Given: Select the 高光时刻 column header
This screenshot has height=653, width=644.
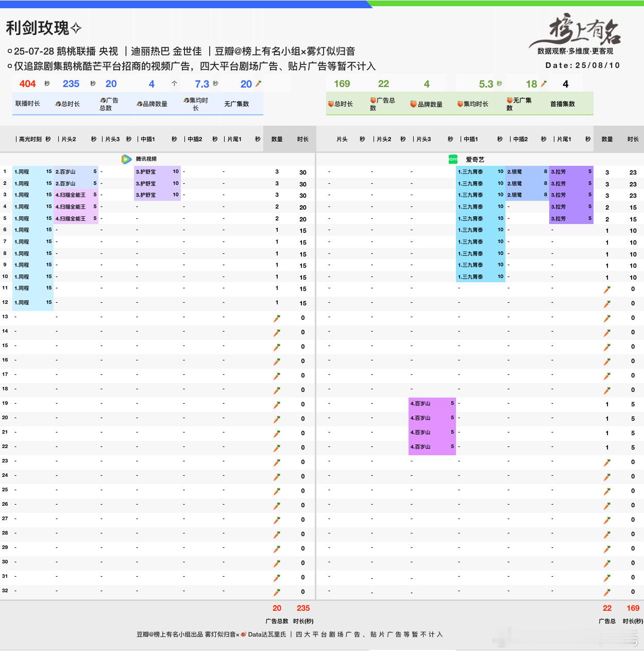Looking at the screenshot, I should pyautogui.click(x=30, y=140).
